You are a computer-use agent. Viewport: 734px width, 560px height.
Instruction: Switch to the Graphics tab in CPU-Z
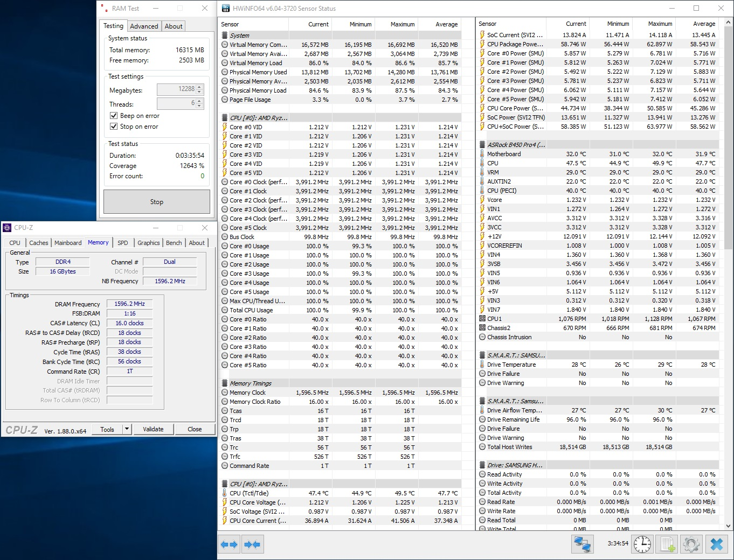coord(149,243)
